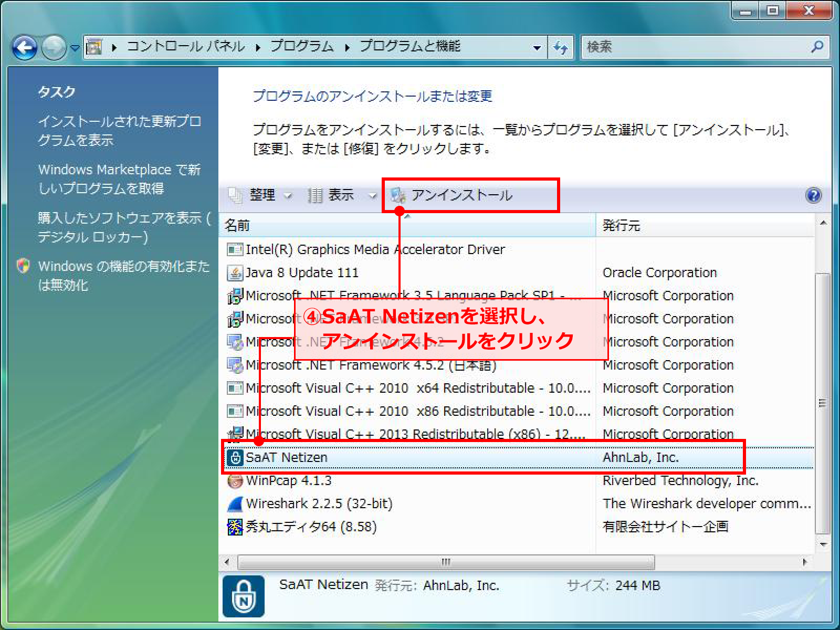This screenshot has width=840, height=630.
Task: Click the WinPcap 4.1.3 icon
Action: 235,480
